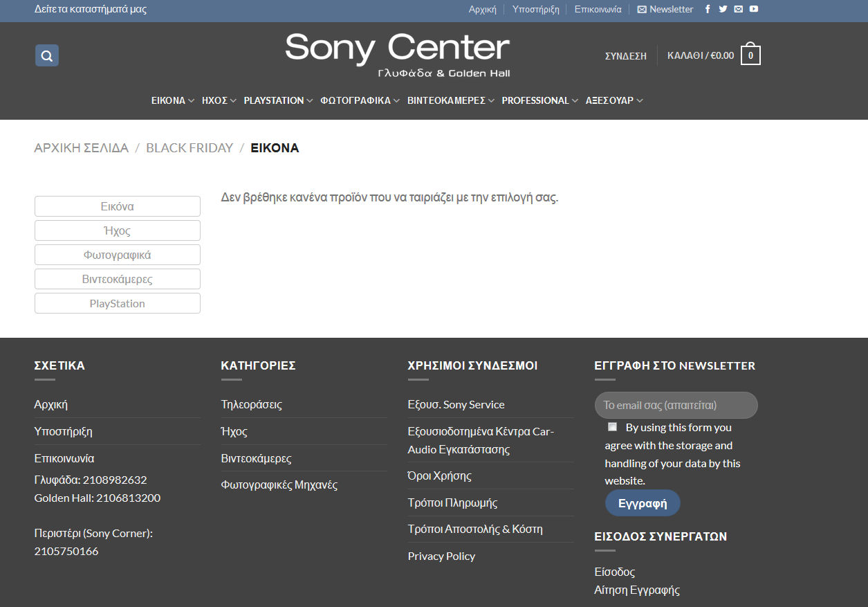Click the 'Δεν βρέθηκε κανένα προϊόν' message
The image size is (868, 607).
pyautogui.click(x=389, y=197)
